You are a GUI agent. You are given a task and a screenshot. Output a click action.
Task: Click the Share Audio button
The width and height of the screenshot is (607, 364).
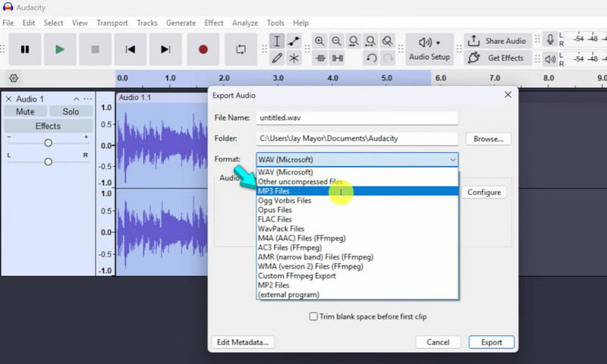click(x=498, y=41)
